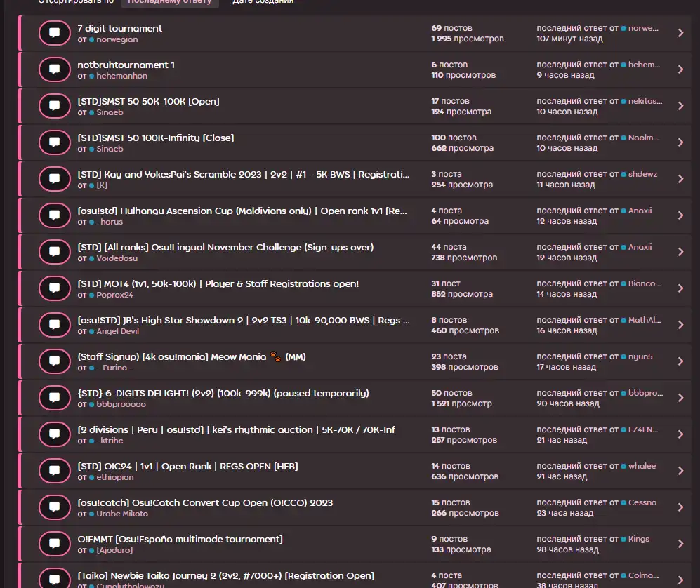Click the '23 часа назад' timestamp
This screenshot has height=588, width=700.
click(x=565, y=513)
